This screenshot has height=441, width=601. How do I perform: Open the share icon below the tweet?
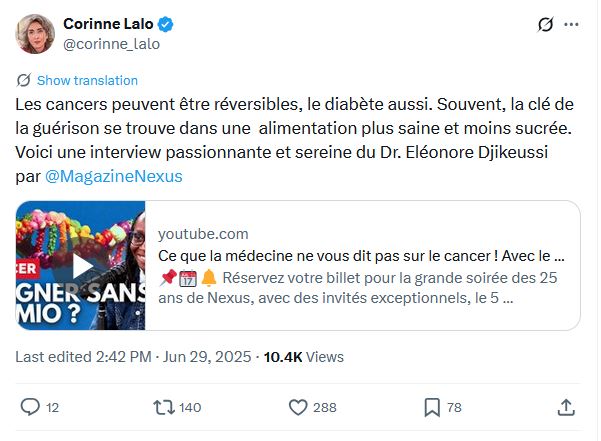pyautogui.click(x=565, y=407)
